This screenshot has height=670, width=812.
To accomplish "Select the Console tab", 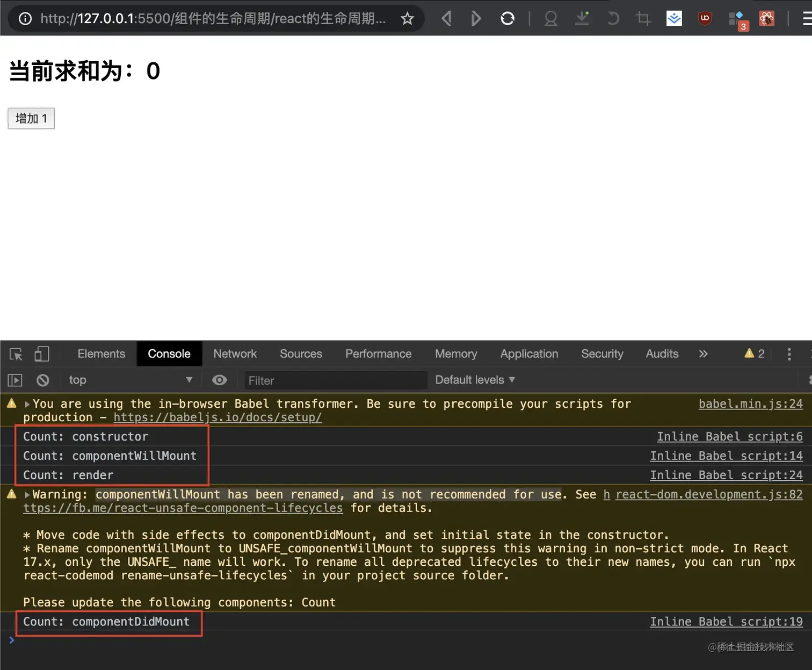I will 169,354.
